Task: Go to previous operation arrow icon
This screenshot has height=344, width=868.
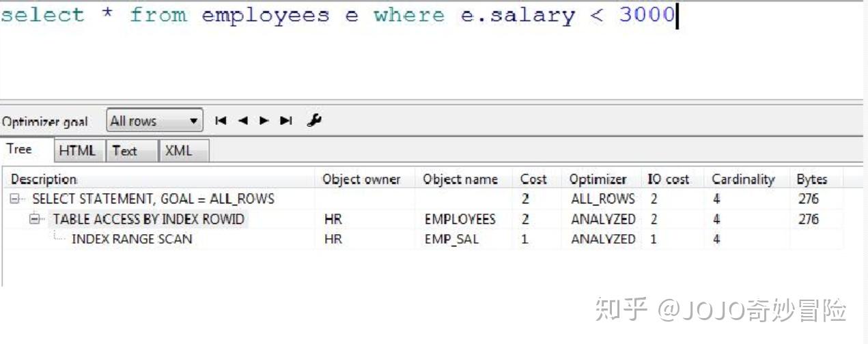Action: coord(242,121)
